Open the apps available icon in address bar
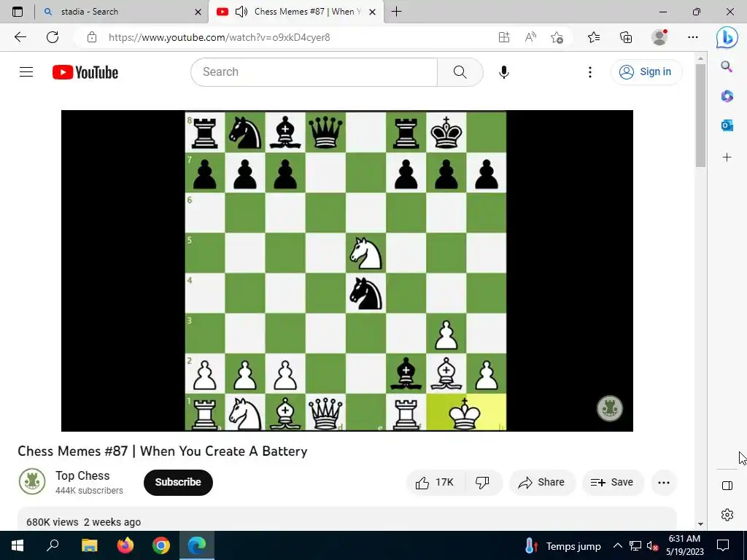Screen dimensions: 747x560 click(x=504, y=38)
